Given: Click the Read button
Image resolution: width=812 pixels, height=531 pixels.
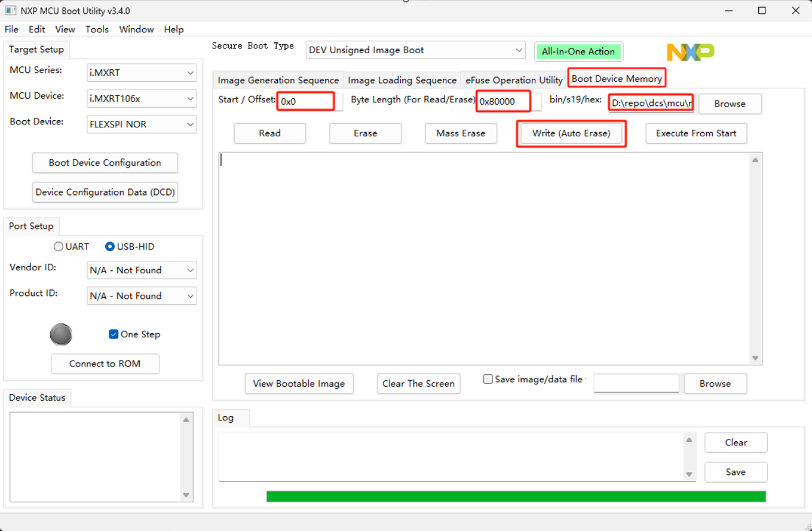Looking at the screenshot, I should point(270,133).
